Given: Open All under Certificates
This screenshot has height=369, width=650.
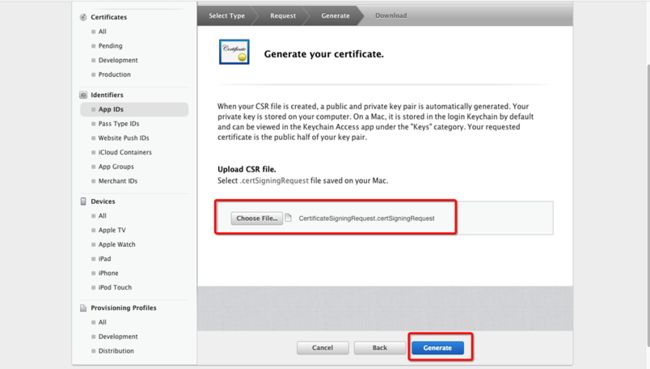Looking at the screenshot, I should pos(102,32).
